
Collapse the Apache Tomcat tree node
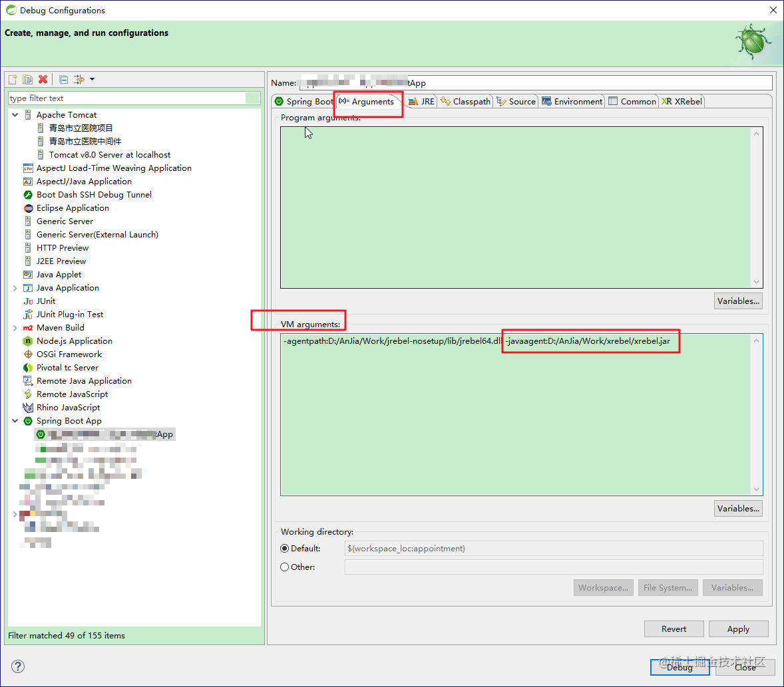point(15,115)
